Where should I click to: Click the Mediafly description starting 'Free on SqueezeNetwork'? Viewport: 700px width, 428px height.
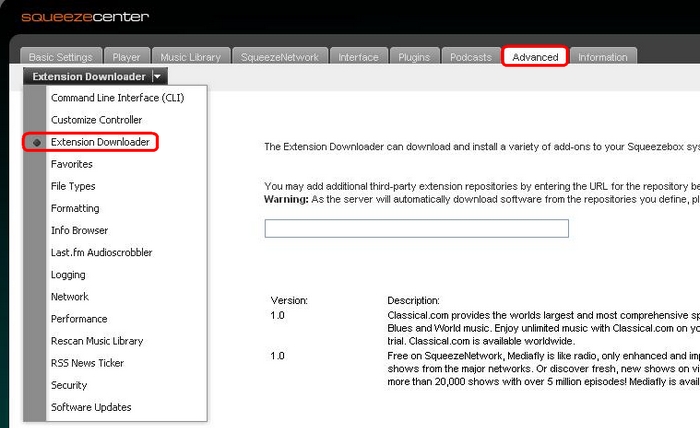pos(543,369)
